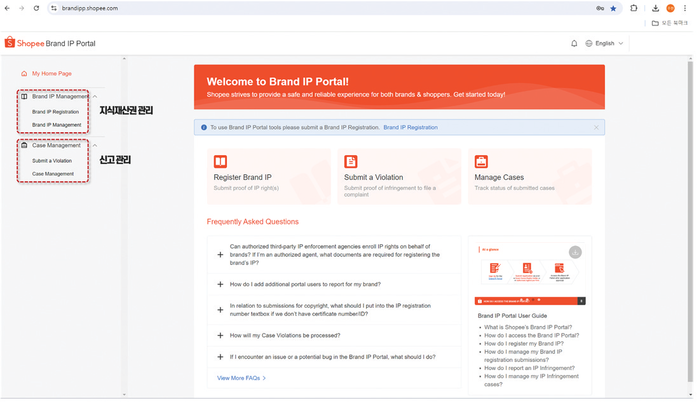Image resolution: width=699 pixels, height=405 pixels.
Task: Open the Submit a Violation card
Action: tap(399, 176)
